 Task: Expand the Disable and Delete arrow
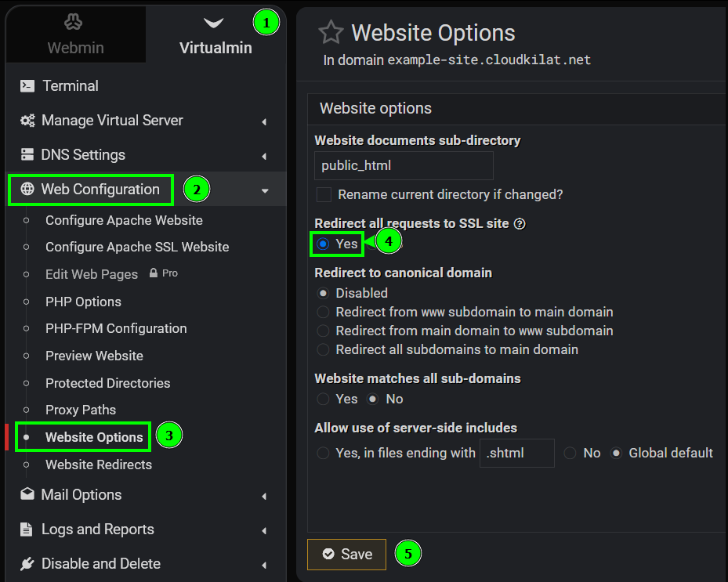click(x=264, y=565)
